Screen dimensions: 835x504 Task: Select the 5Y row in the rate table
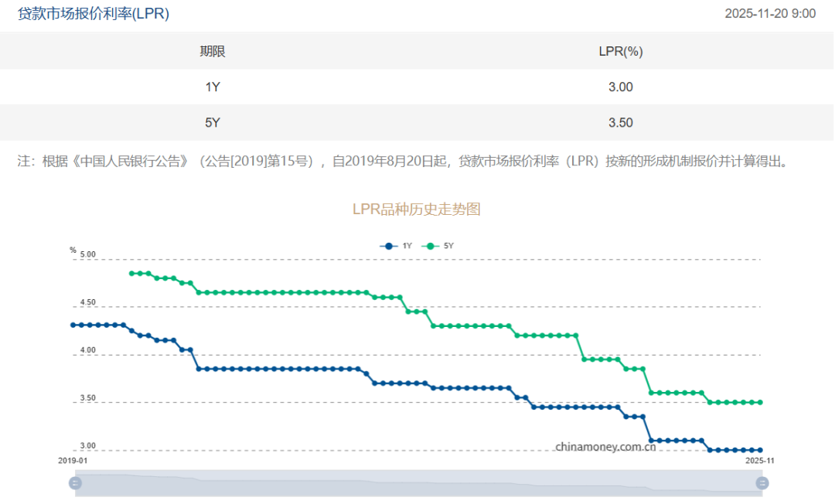[x=417, y=122]
